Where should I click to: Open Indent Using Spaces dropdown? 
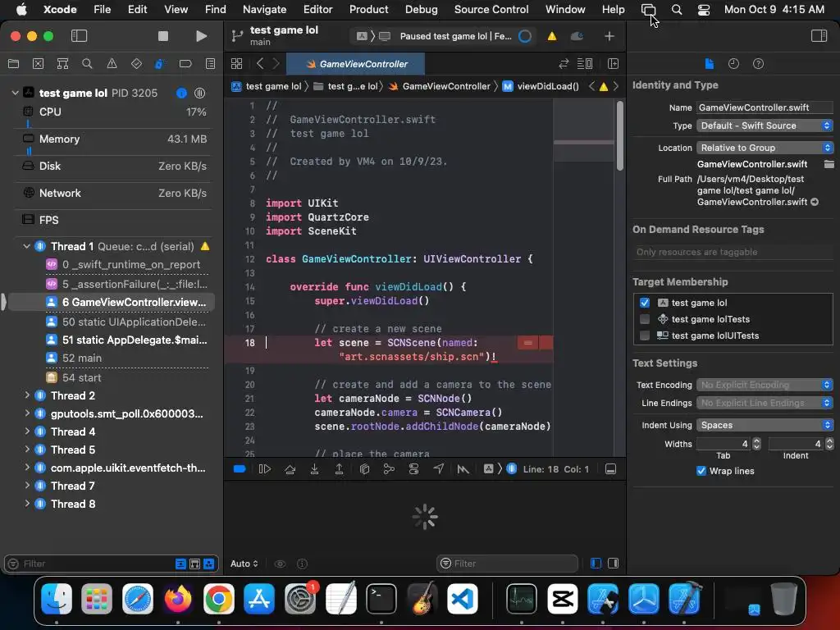click(x=765, y=426)
